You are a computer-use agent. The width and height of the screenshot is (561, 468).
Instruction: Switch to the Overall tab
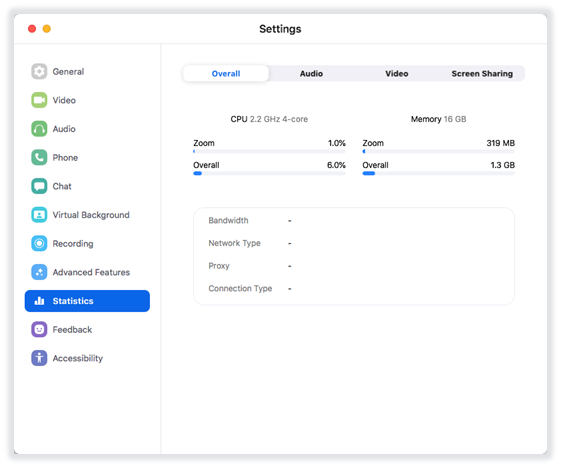pyautogui.click(x=226, y=73)
